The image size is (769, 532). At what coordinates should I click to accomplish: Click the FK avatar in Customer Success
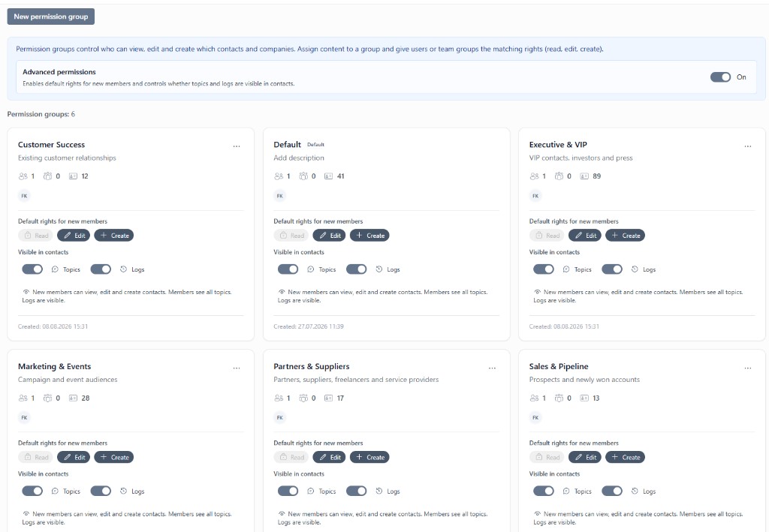[x=24, y=195]
